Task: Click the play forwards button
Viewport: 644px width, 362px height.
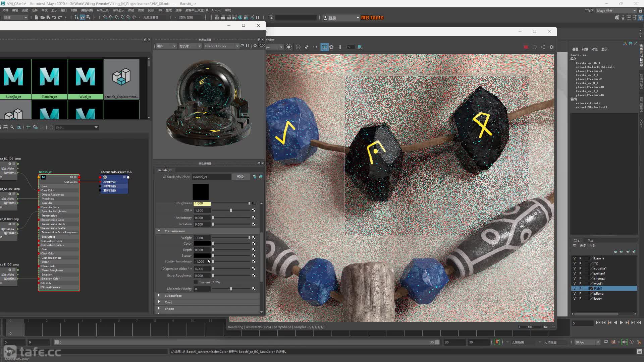Action: pos(621,323)
